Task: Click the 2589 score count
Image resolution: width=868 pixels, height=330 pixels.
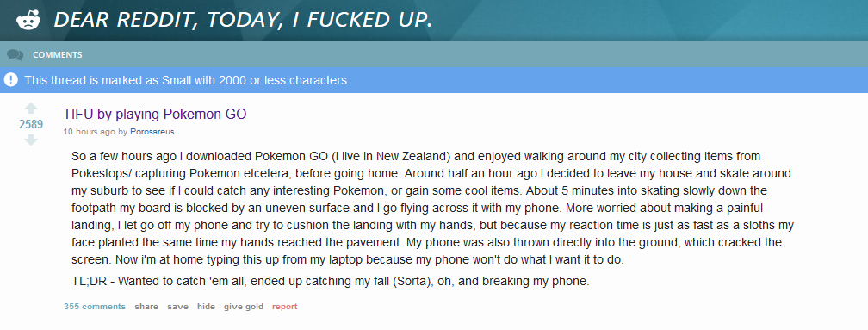Action: tap(31, 125)
